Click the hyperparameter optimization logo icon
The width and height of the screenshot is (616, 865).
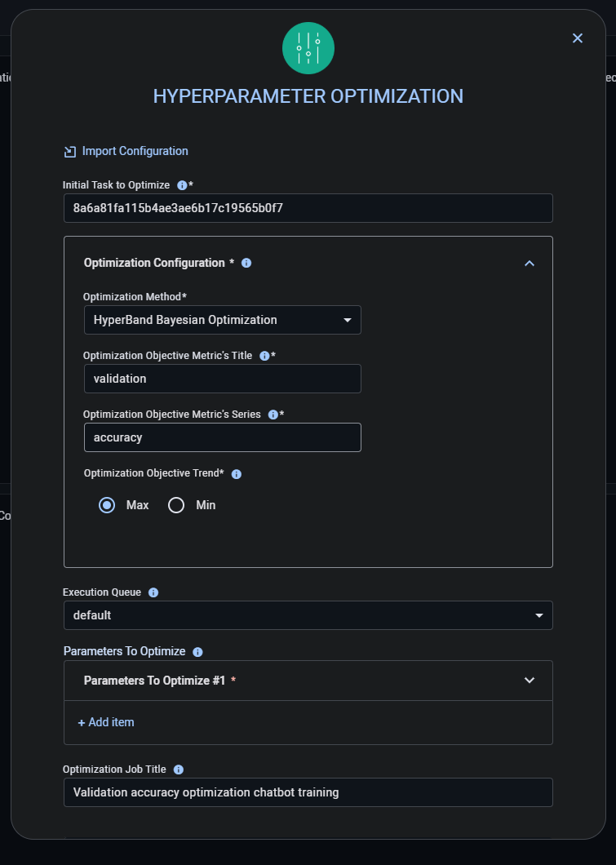(x=308, y=48)
